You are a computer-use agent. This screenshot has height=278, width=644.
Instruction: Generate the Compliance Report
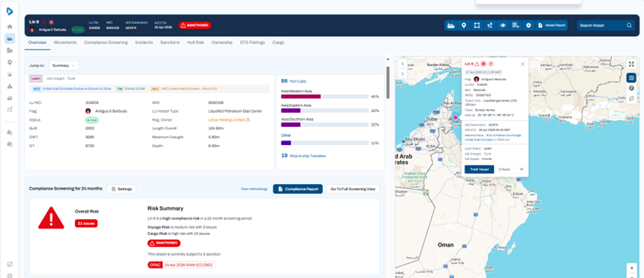(x=298, y=189)
